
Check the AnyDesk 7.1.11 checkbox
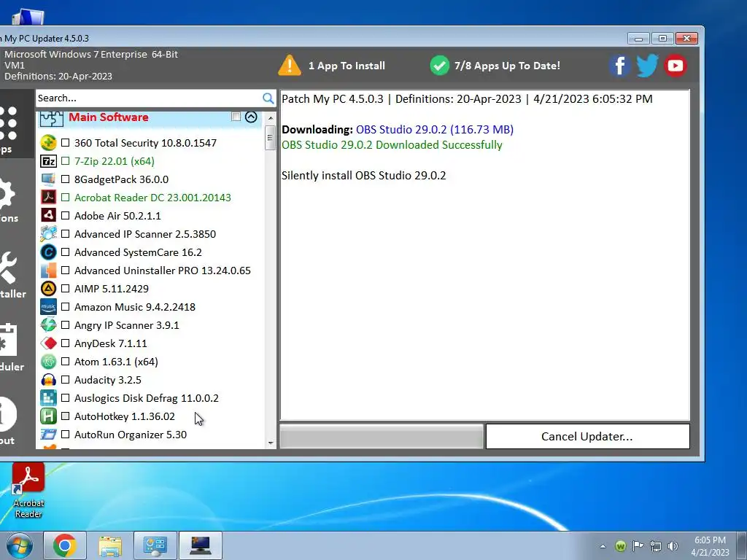pyautogui.click(x=65, y=343)
